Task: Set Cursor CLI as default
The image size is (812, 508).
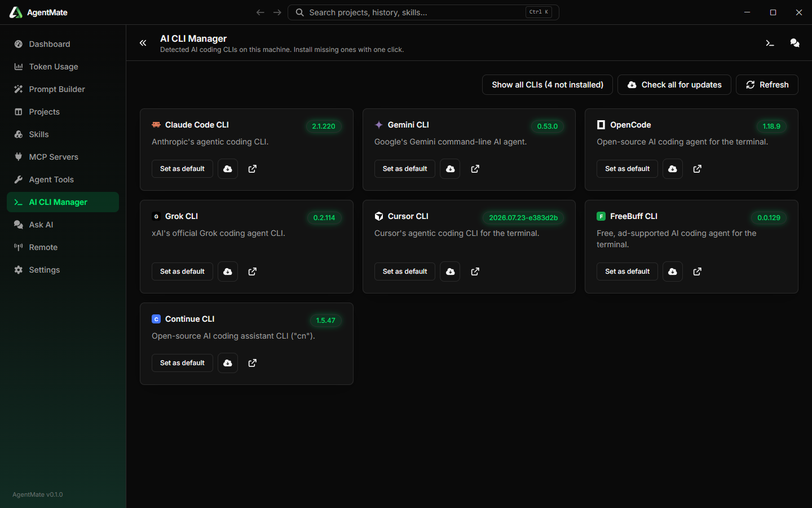Action: (405, 271)
